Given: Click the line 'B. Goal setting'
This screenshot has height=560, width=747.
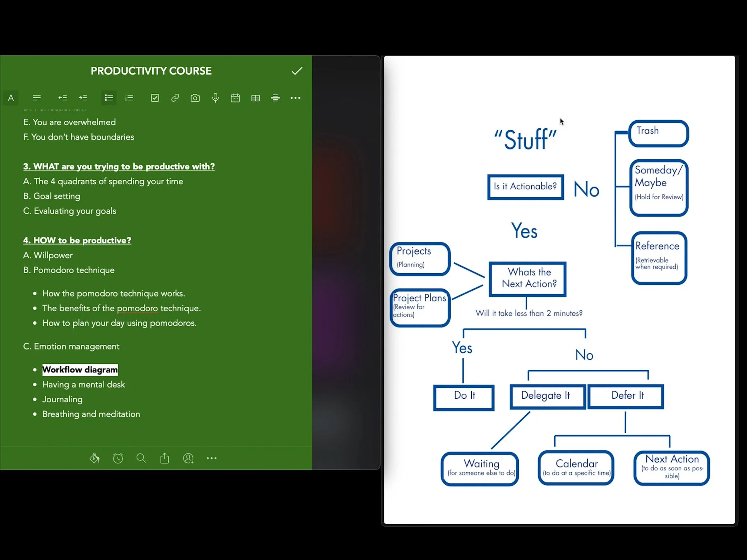Looking at the screenshot, I should (52, 196).
